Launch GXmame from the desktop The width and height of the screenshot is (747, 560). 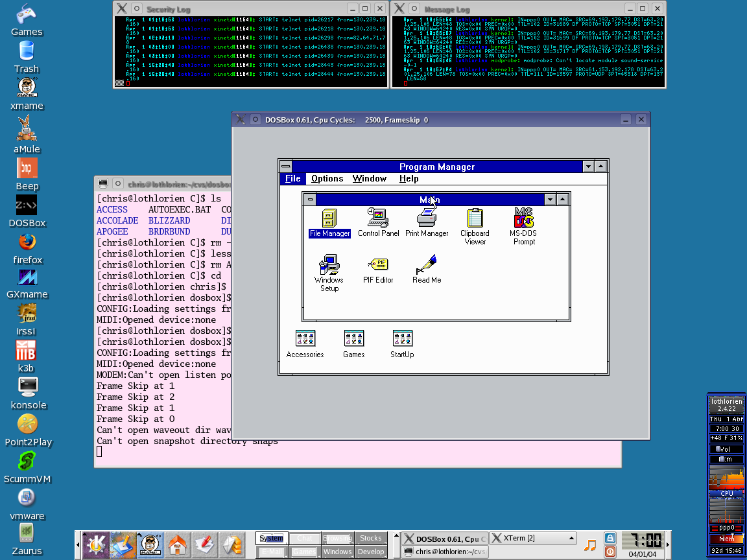coord(27,284)
